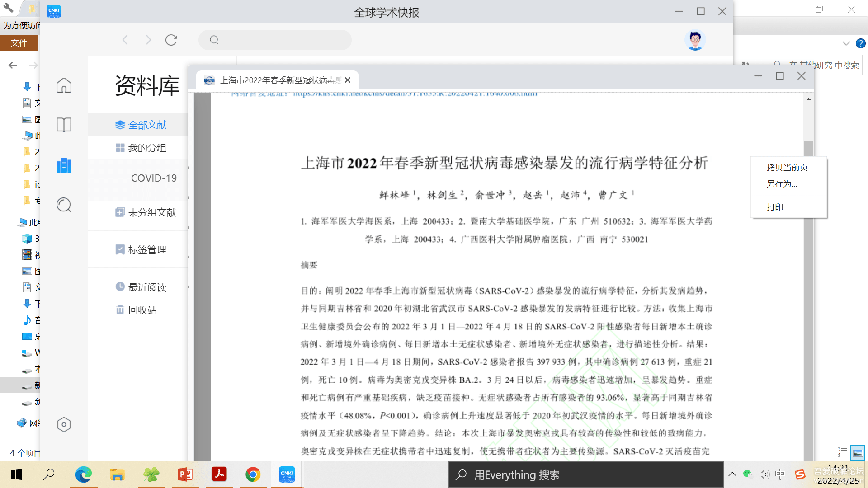868x488 pixels.
Task: Open Chrome from the taskbar
Action: (253, 474)
